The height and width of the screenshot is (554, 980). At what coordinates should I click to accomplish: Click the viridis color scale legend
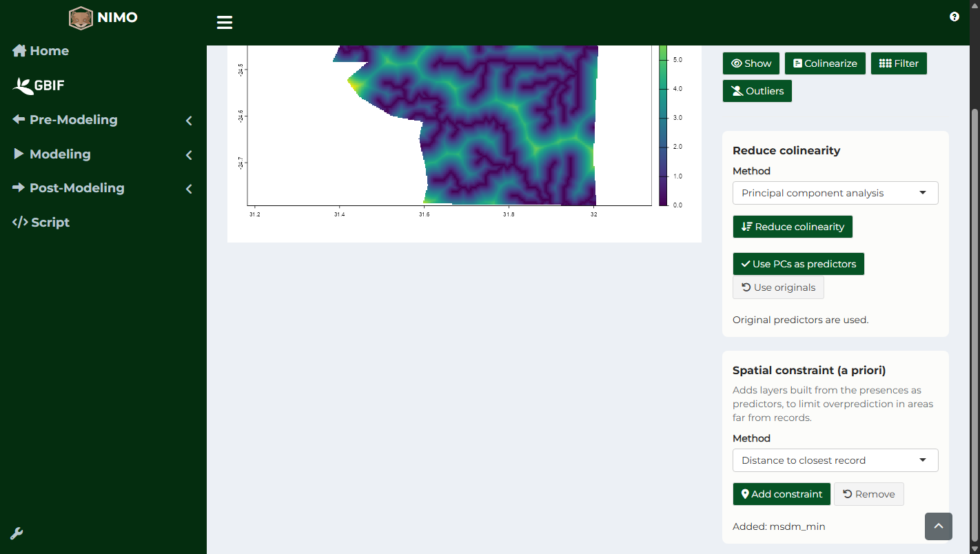point(663,125)
